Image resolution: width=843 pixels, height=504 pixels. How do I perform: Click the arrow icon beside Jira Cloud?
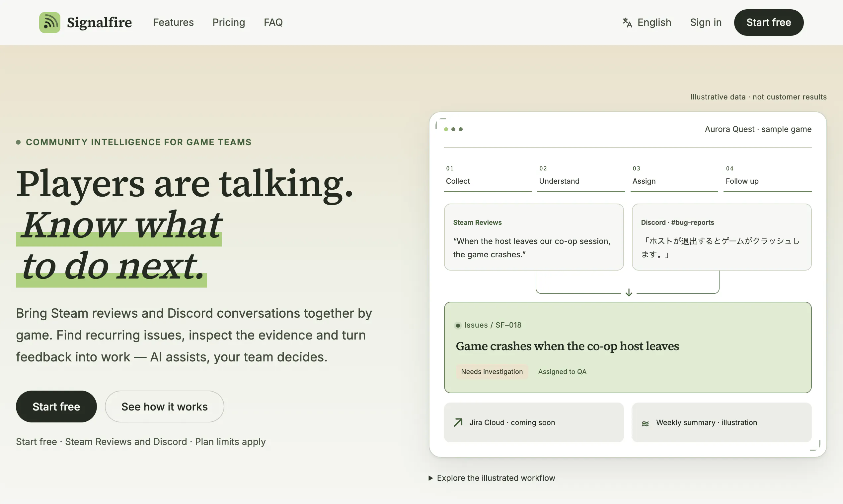coord(458,422)
